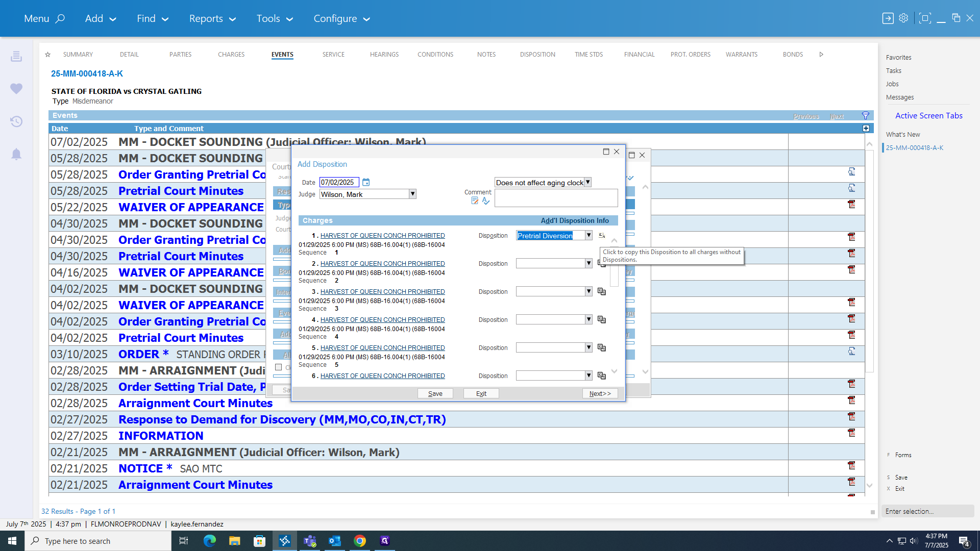Click the copy disposition icon for charge 3
This screenshot has width=980, height=551.
pyautogui.click(x=602, y=291)
